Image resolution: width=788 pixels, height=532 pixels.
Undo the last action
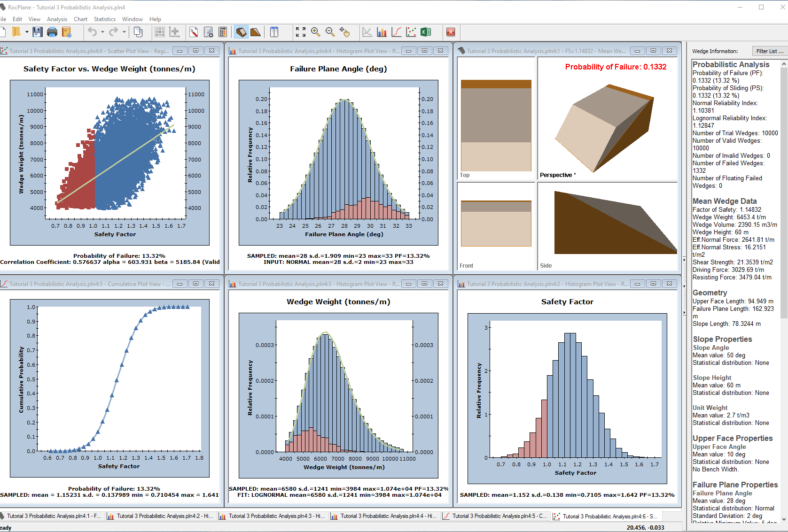tap(93, 32)
